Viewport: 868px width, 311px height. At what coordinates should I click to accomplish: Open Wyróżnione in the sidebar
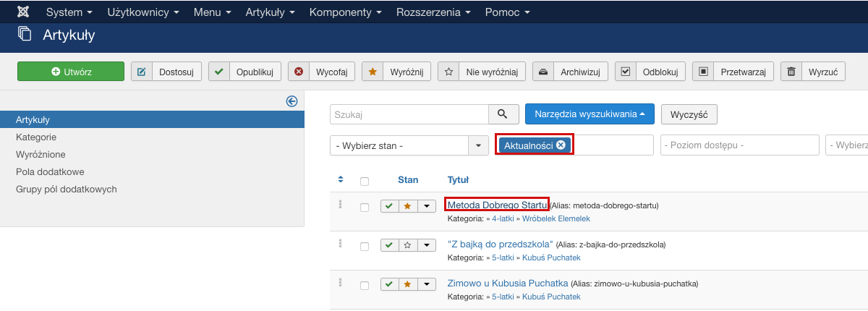[41, 154]
